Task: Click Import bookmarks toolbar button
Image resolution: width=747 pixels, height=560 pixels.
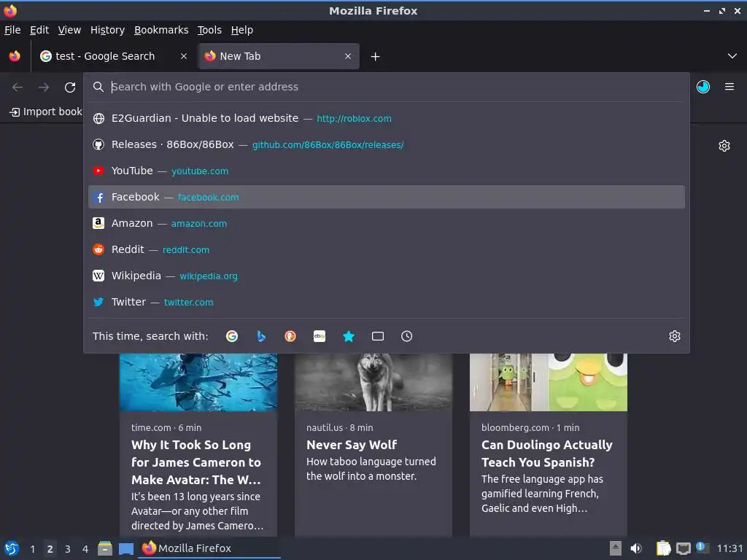Action: click(x=46, y=112)
